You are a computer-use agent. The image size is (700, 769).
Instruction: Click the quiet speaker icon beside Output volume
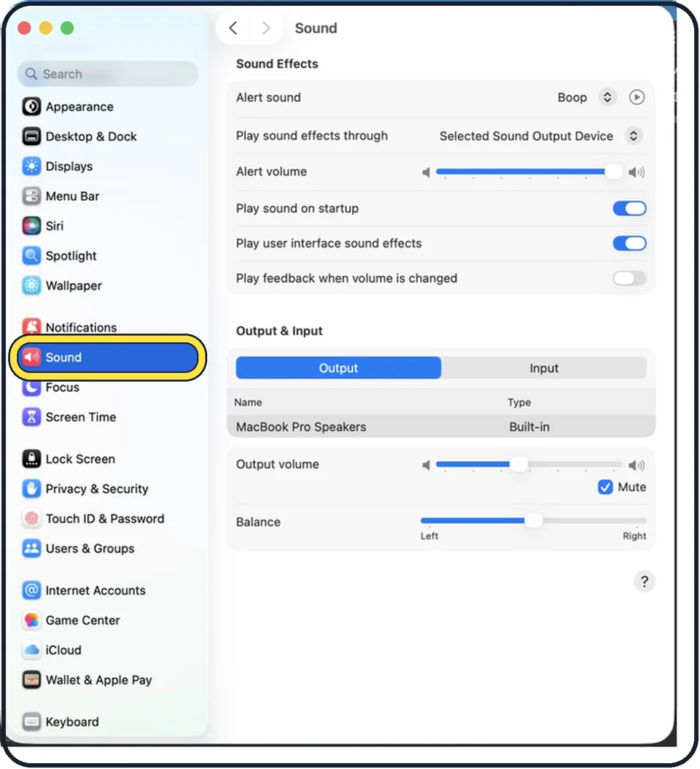tap(426, 465)
